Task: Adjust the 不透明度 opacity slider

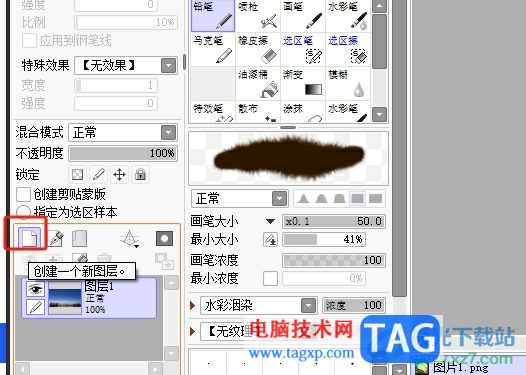Action: point(123,153)
